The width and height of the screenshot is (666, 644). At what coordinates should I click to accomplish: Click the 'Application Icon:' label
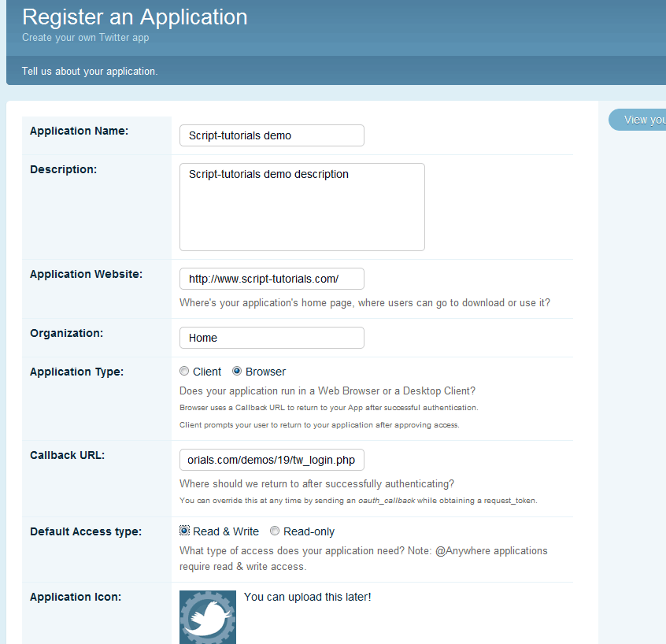point(76,598)
